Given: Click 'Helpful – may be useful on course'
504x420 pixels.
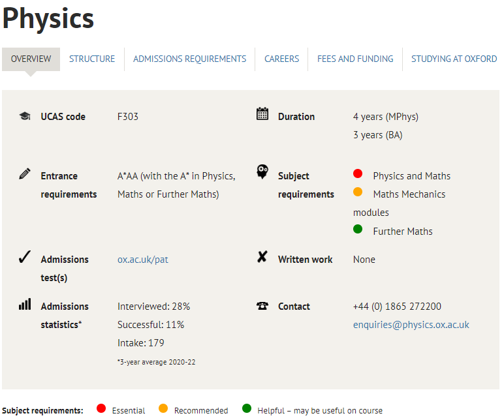Looking at the screenshot, I should pyautogui.click(x=320, y=411).
